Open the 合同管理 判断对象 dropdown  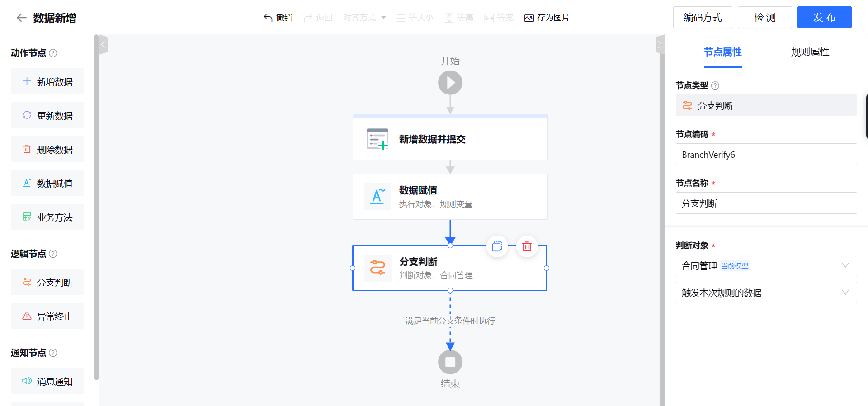coord(766,265)
